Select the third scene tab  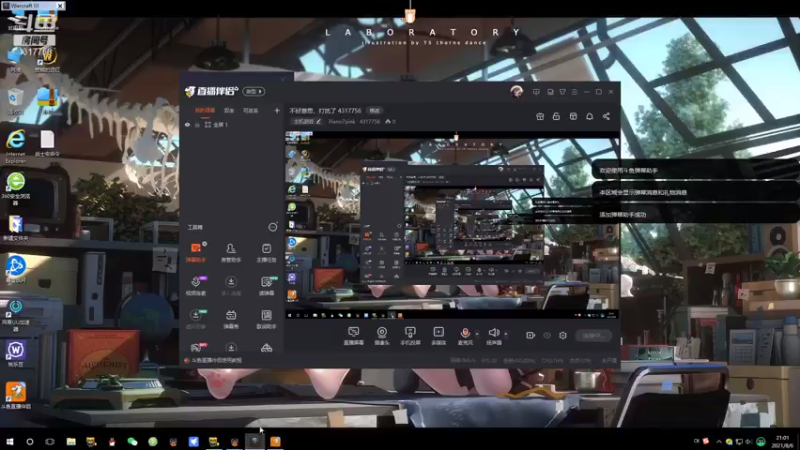251,110
